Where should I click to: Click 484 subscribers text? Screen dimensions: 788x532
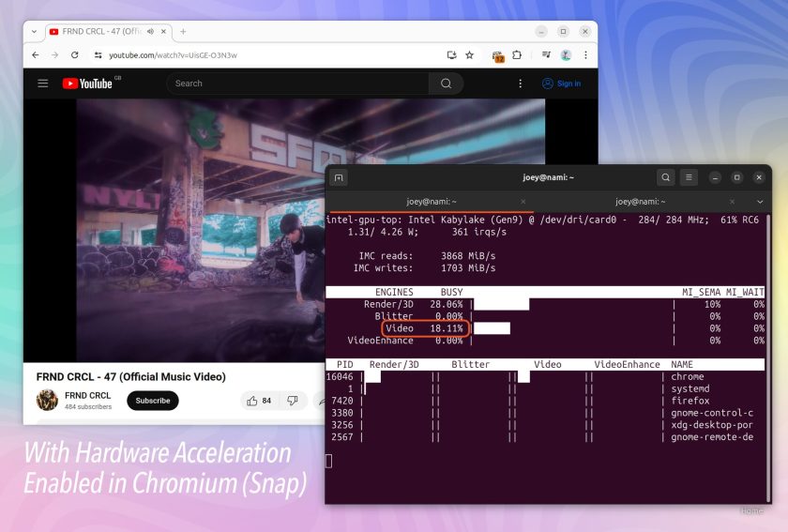[88, 407]
